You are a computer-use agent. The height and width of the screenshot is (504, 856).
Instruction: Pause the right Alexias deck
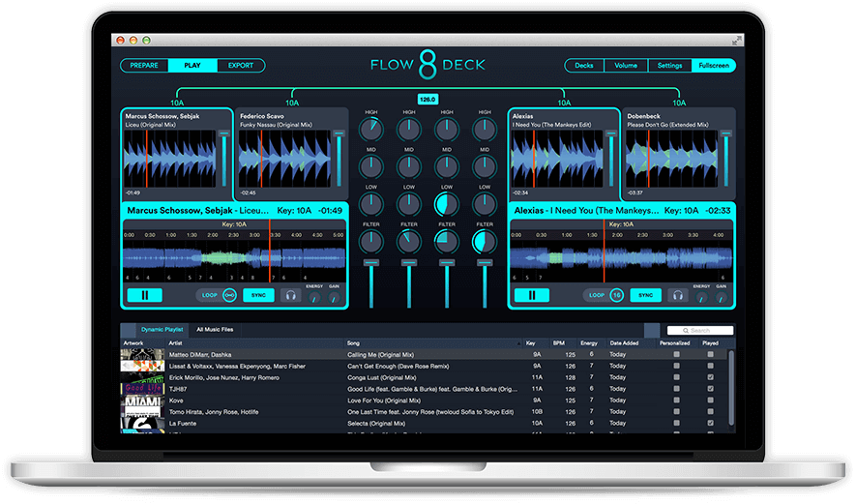tap(531, 295)
